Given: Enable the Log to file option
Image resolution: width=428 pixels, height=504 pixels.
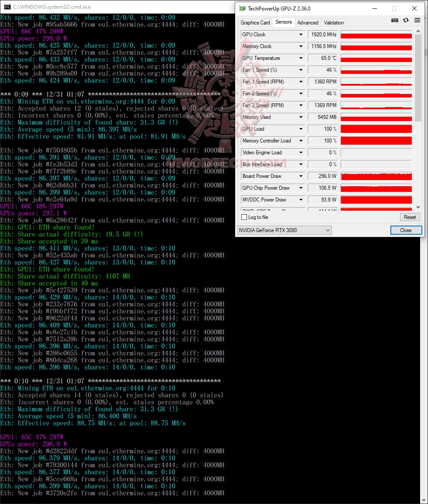Looking at the screenshot, I should pyautogui.click(x=244, y=217).
